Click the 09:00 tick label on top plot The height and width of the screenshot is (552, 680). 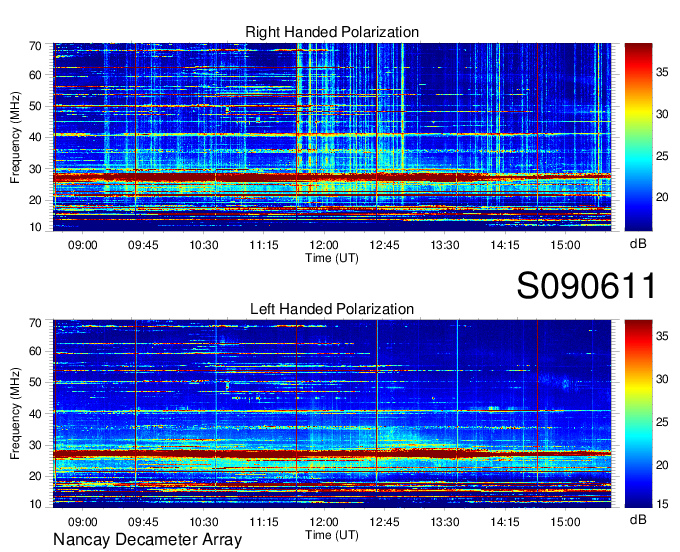tap(82, 245)
